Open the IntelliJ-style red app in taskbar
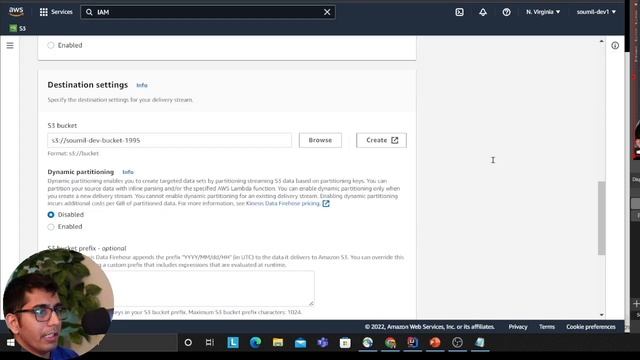This screenshot has height=360, width=640. click(413, 343)
